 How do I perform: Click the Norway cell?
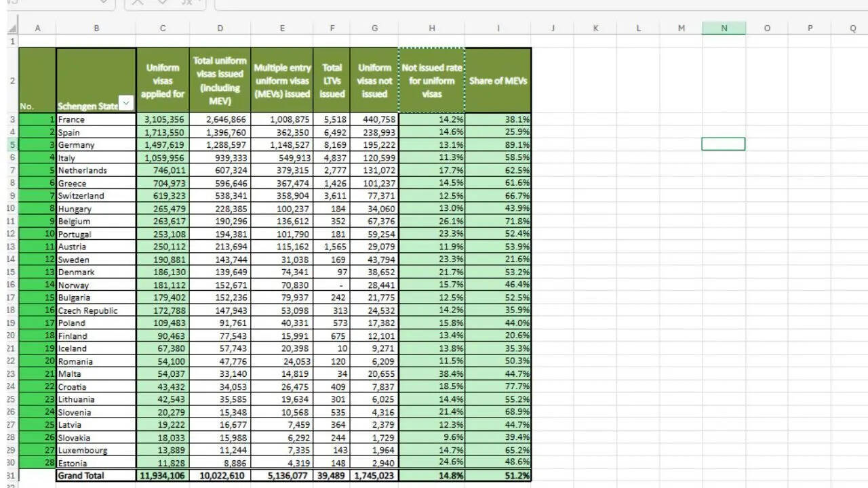(x=96, y=285)
